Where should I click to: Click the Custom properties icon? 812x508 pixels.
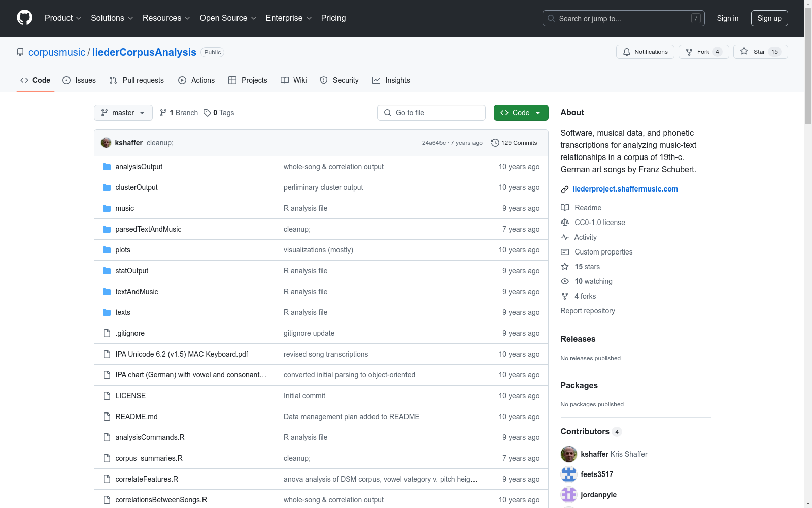[565, 252]
